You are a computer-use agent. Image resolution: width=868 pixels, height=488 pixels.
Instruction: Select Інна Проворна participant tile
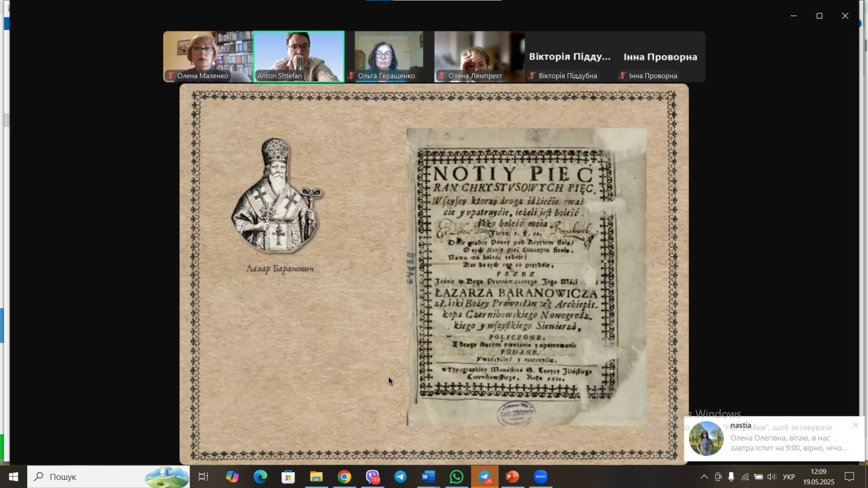tap(660, 56)
